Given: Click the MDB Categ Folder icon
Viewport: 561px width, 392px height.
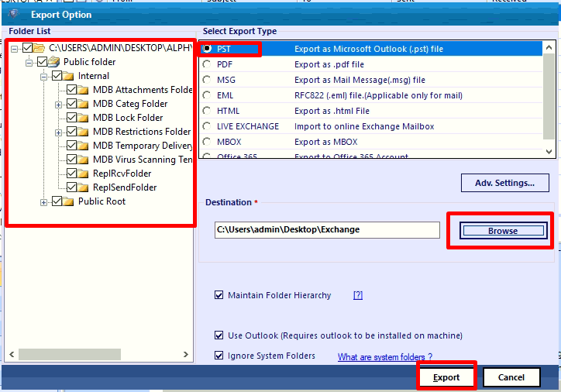Looking at the screenshot, I should pyautogui.click(x=83, y=104).
